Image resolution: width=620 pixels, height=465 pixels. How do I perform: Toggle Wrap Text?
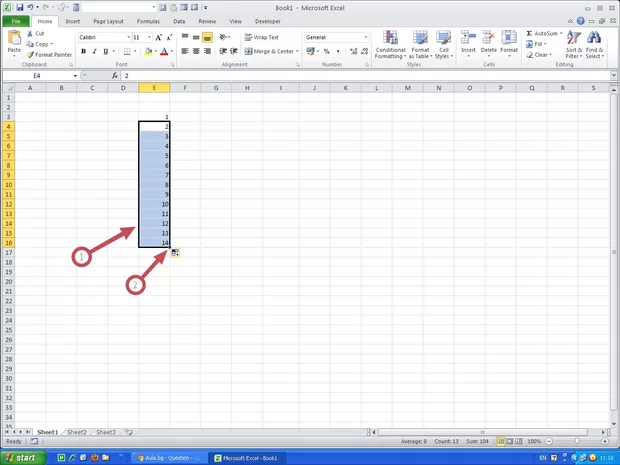point(261,37)
